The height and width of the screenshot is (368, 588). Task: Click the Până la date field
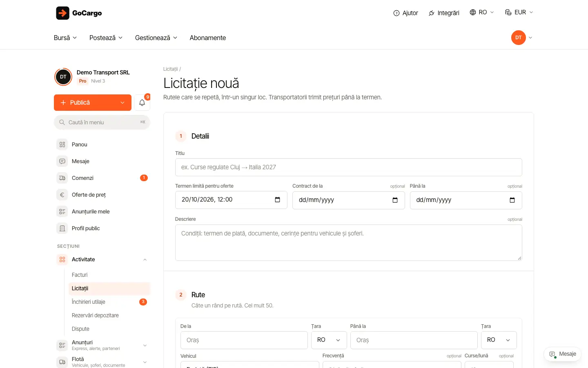pyautogui.click(x=466, y=200)
